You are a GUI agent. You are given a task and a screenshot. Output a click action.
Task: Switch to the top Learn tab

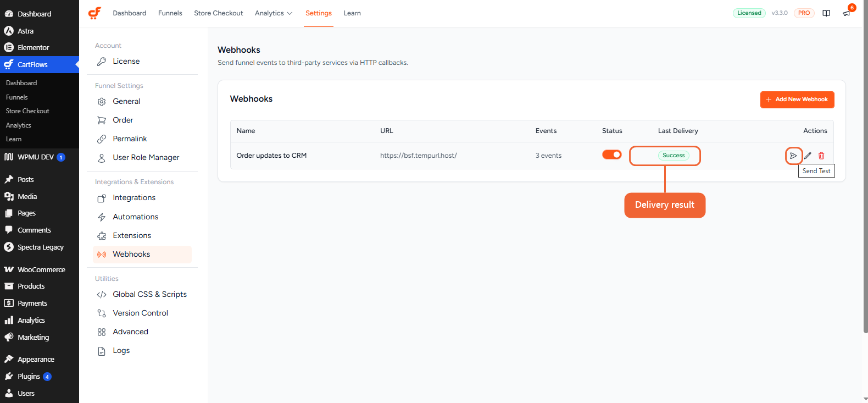click(352, 13)
